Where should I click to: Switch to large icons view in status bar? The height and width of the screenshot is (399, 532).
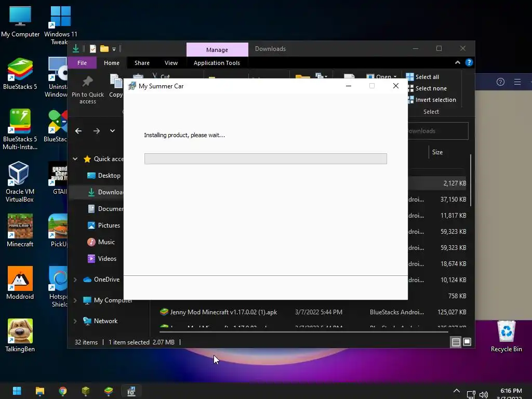coord(467,342)
